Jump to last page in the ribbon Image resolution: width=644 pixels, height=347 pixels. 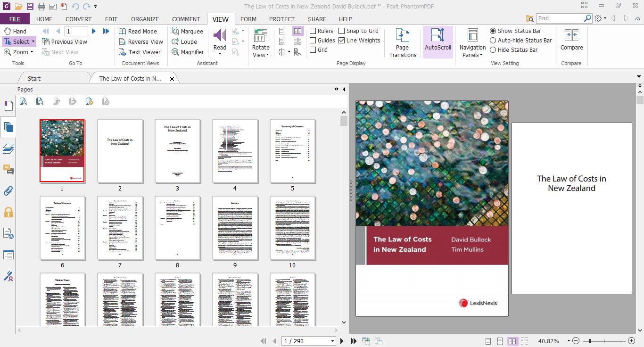pos(106,31)
